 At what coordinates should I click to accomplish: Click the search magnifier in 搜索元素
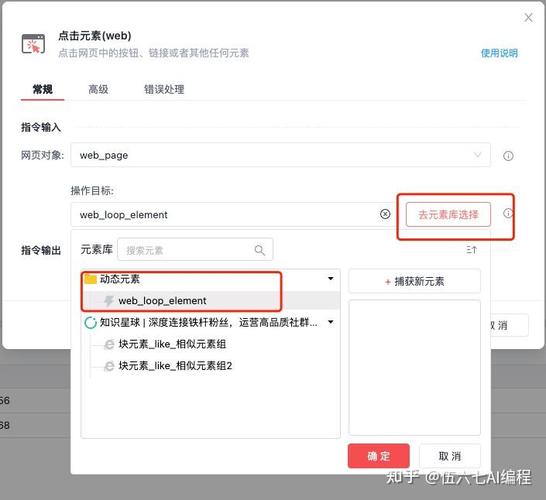coord(259,250)
